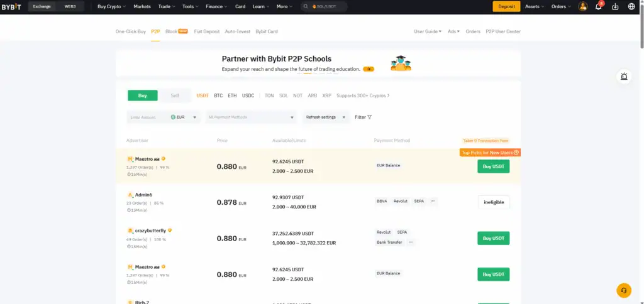644x304 pixels.
Task: Open the All Payment Methods dropdown
Action: 252,117
